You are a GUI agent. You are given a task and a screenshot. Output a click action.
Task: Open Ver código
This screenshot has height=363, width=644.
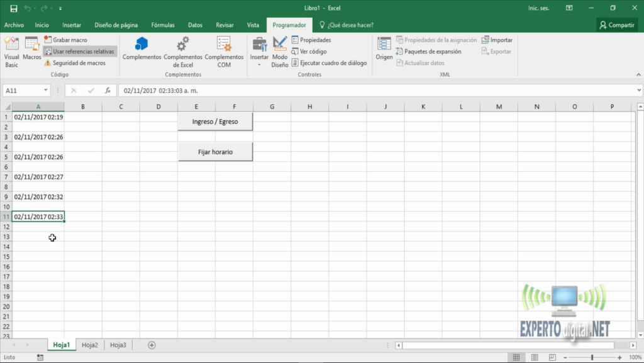[310, 51]
